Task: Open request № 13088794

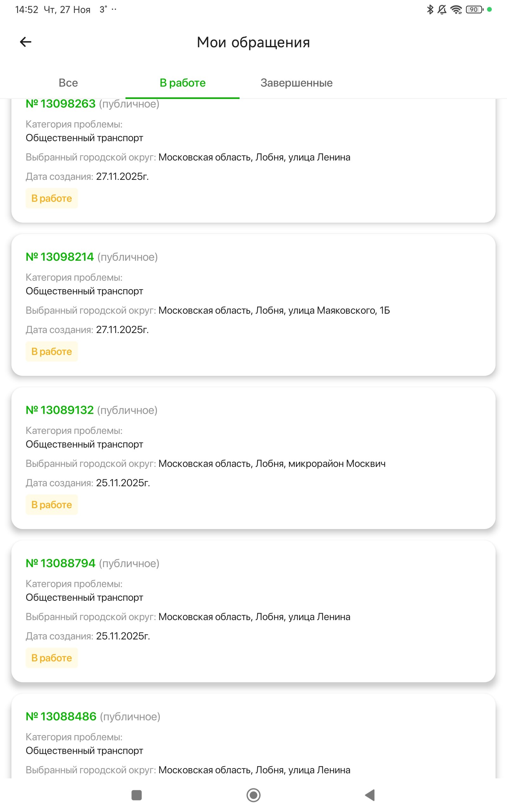Action: (61, 563)
